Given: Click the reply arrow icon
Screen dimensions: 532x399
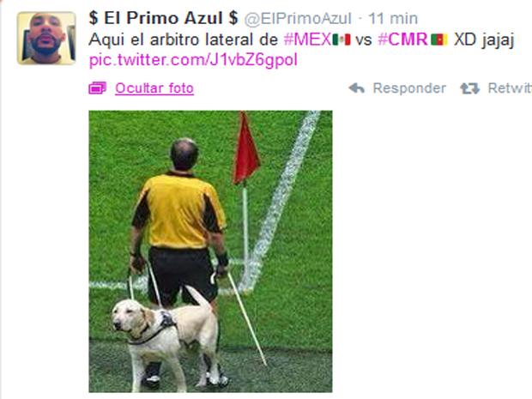Looking at the screenshot, I should (356, 88).
